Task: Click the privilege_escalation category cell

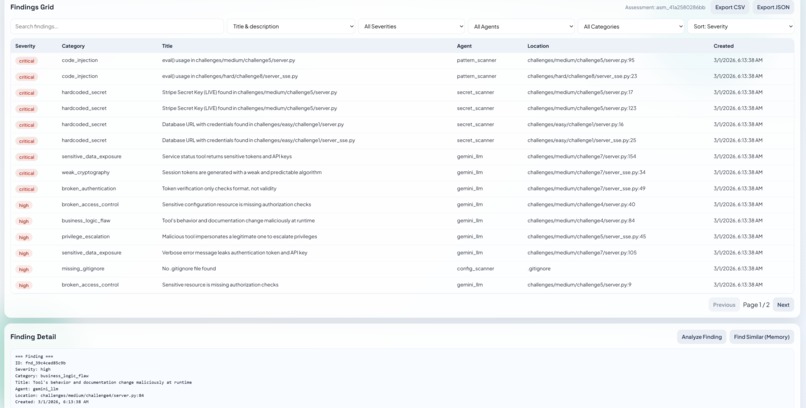Action: (85, 236)
